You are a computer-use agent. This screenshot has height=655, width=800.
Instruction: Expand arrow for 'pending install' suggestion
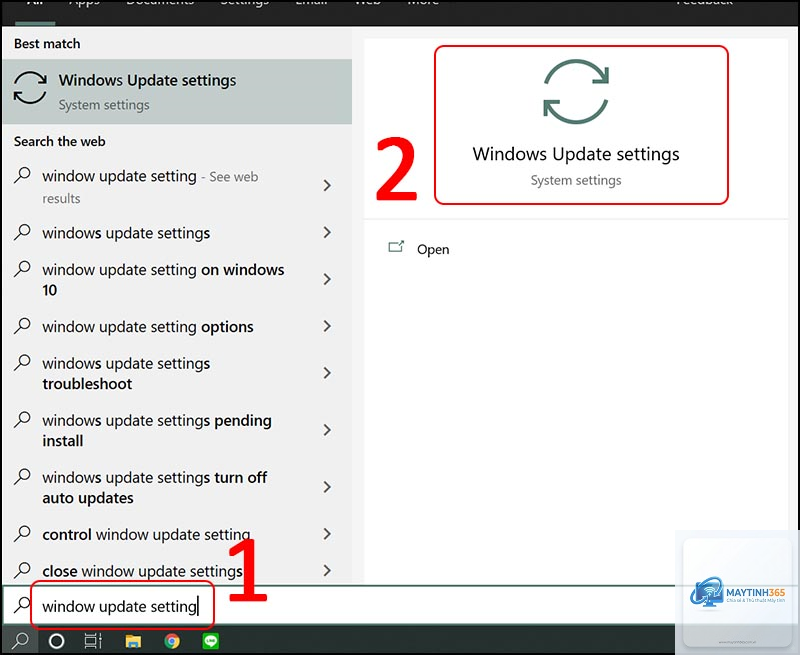click(x=328, y=430)
